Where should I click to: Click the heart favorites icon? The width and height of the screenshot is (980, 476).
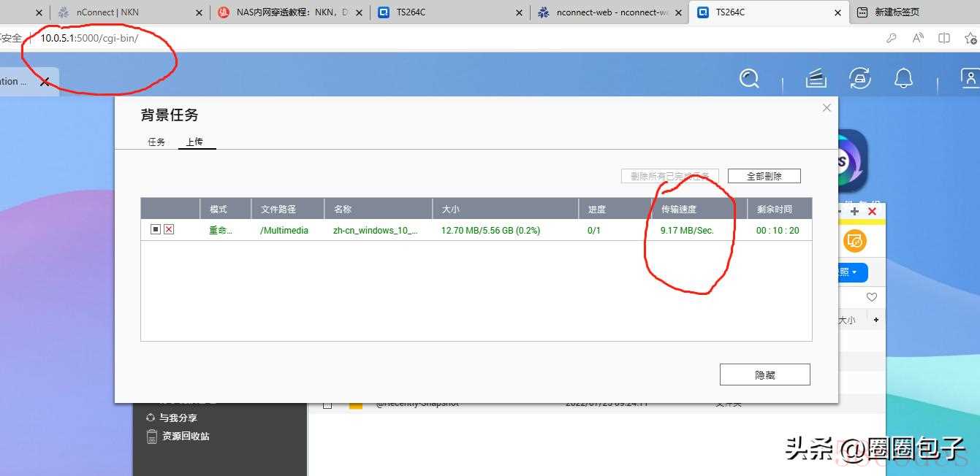871,297
